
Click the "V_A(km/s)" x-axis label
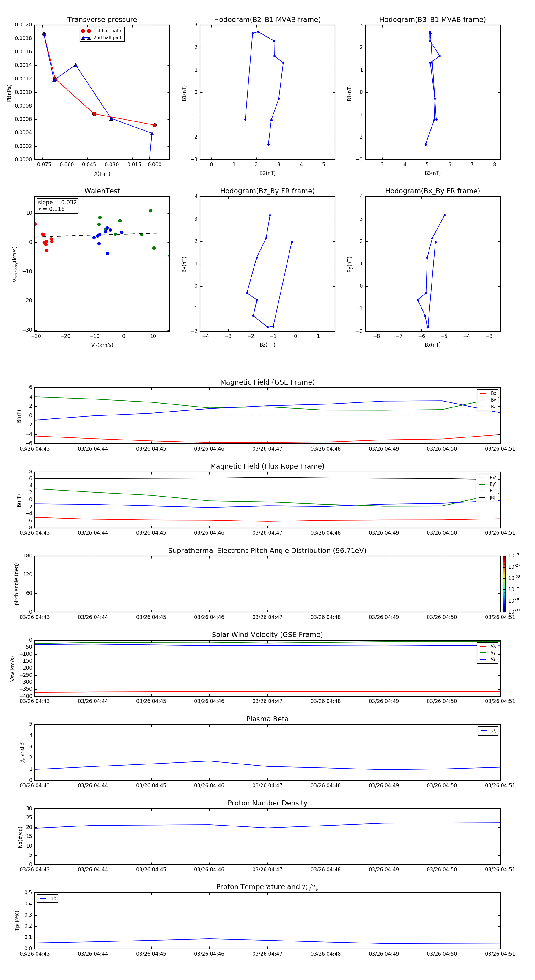[x=102, y=345]
